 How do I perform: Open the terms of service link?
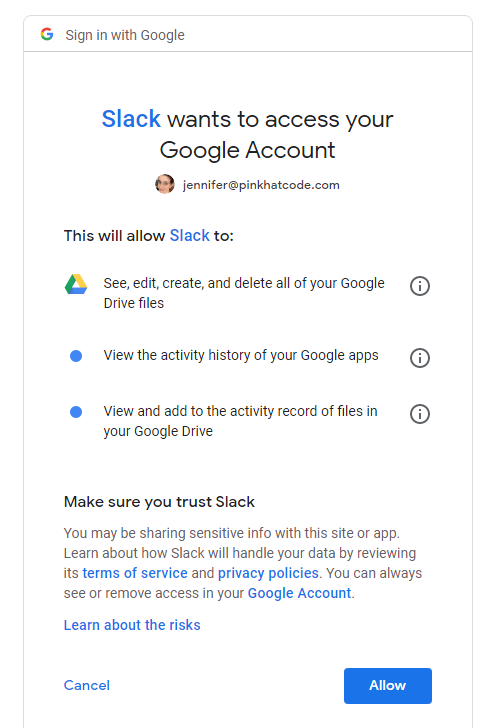pyautogui.click(x=135, y=573)
